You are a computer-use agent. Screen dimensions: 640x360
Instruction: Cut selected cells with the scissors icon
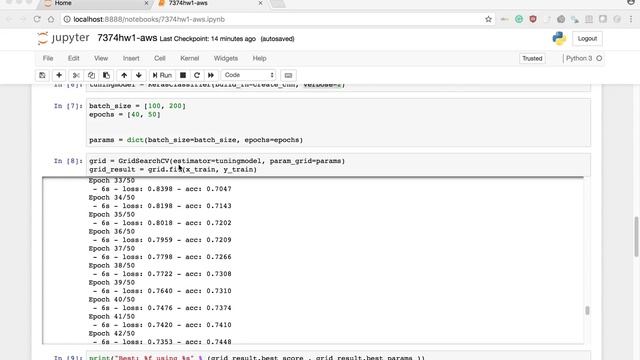click(x=76, y=76)
